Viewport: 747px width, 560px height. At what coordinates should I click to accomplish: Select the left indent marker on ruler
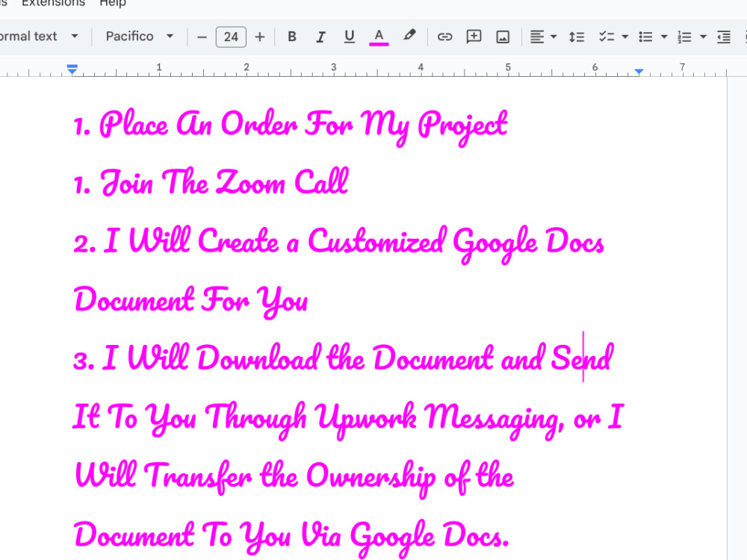tap(72, 69)
